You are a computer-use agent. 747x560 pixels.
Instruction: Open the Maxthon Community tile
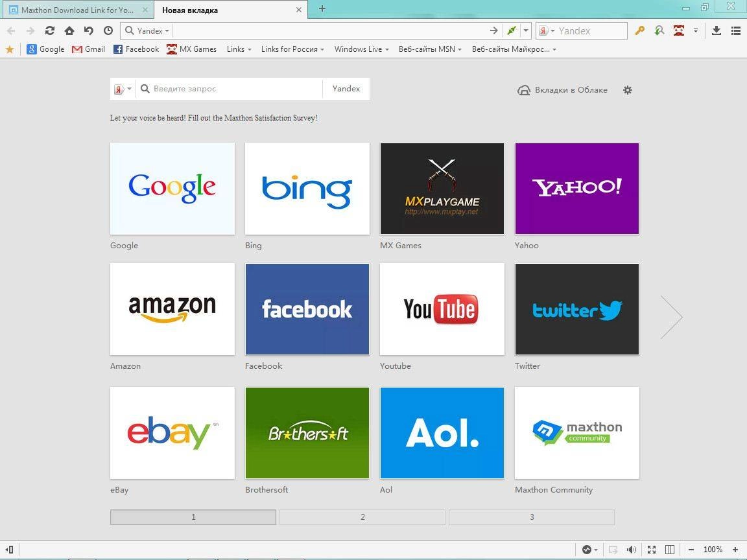click(577, 433)
